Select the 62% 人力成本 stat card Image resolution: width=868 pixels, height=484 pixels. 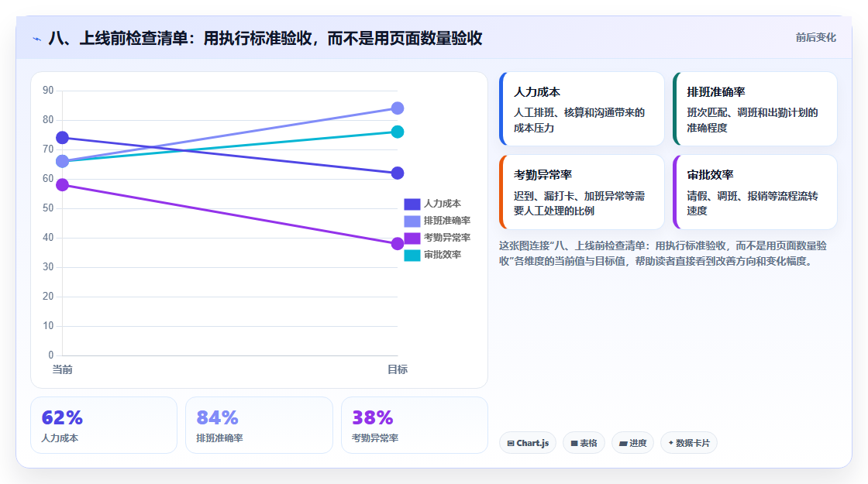click(104, 425)
